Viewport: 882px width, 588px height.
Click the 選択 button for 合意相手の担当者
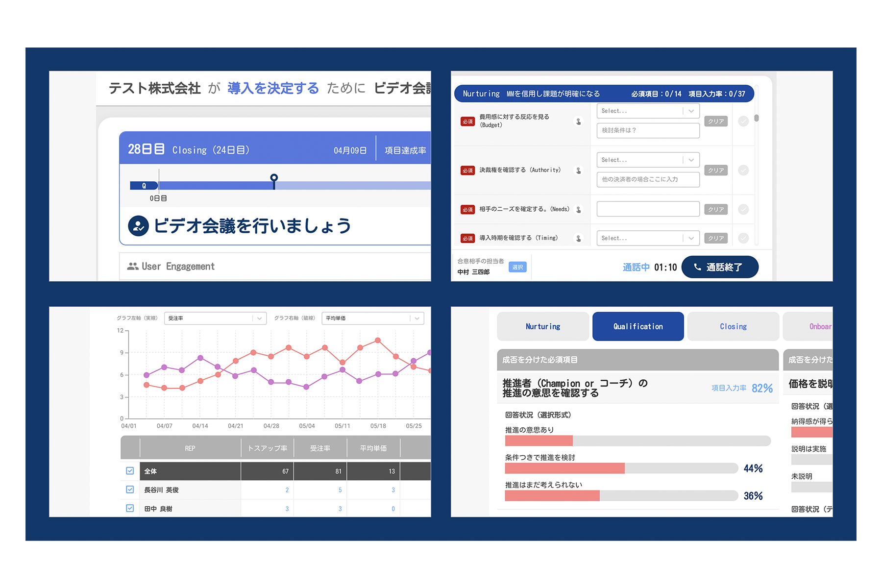(x=517, y=267)
